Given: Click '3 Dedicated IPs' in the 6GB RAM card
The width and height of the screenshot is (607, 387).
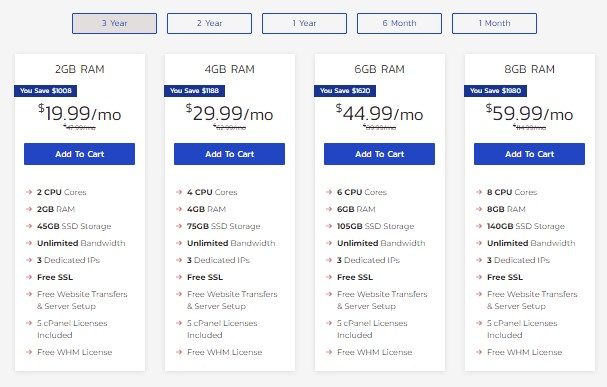Looking at the screenshot, I should pos(368,260).
